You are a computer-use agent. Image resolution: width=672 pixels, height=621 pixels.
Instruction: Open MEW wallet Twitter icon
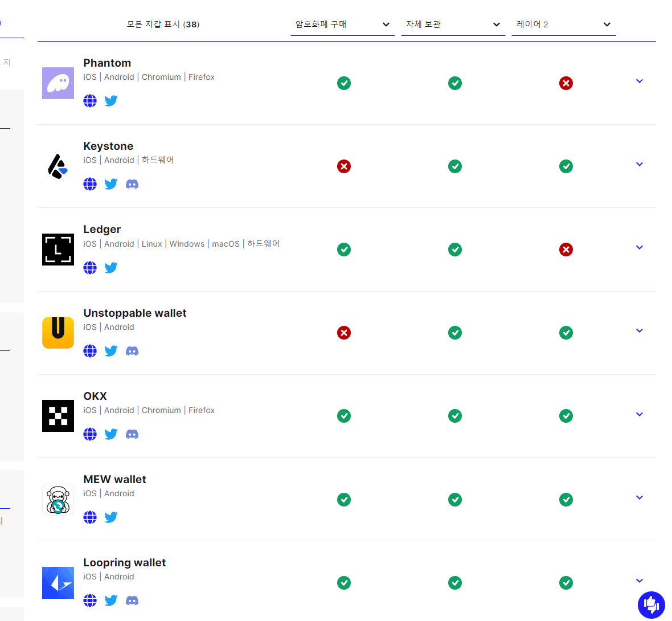click(111, 517)
